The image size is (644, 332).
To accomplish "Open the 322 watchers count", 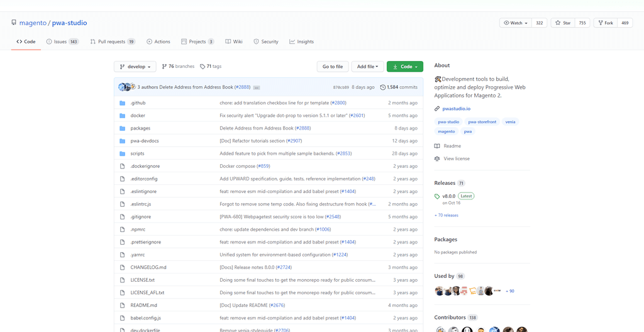I will point(539,23).
